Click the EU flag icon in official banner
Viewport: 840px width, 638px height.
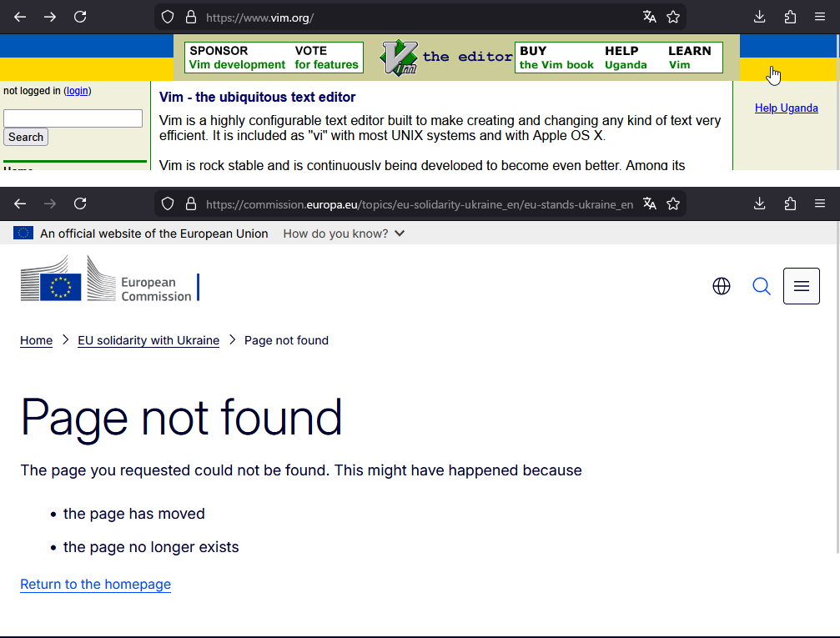(x=23, y=233)
